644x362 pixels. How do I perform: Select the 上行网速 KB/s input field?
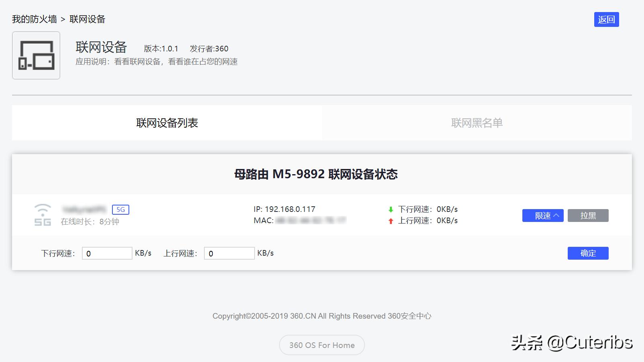229,253
